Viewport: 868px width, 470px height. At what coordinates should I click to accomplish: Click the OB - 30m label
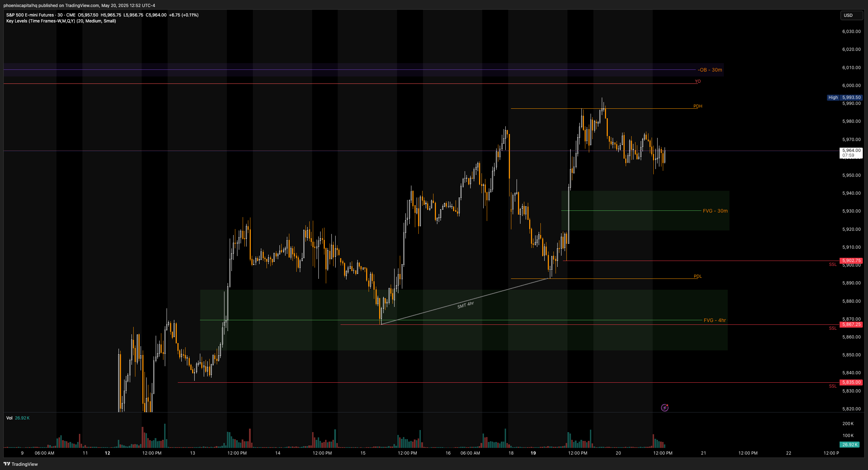[710, 70]
